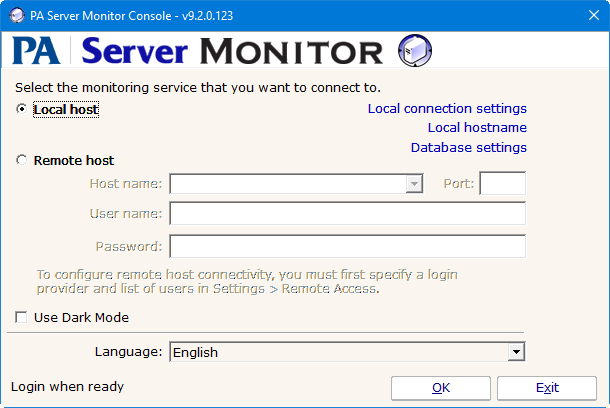Close the PA Server Monitor Console window
610x408 pixels.
click(x=583, y=16)
